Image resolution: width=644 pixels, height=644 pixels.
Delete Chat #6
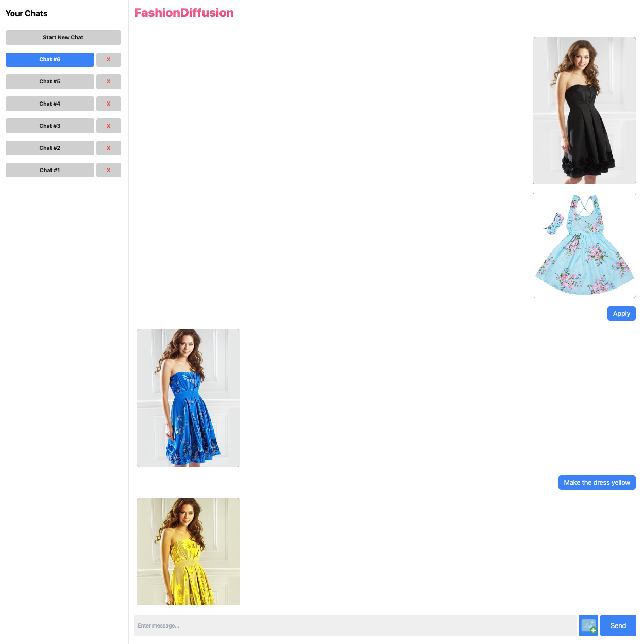pyautogui.click(x=108, y=59)
